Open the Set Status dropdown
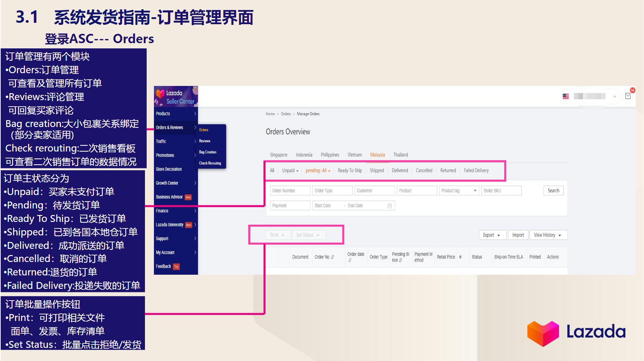644x361 pixels. [x=309, y=235]
